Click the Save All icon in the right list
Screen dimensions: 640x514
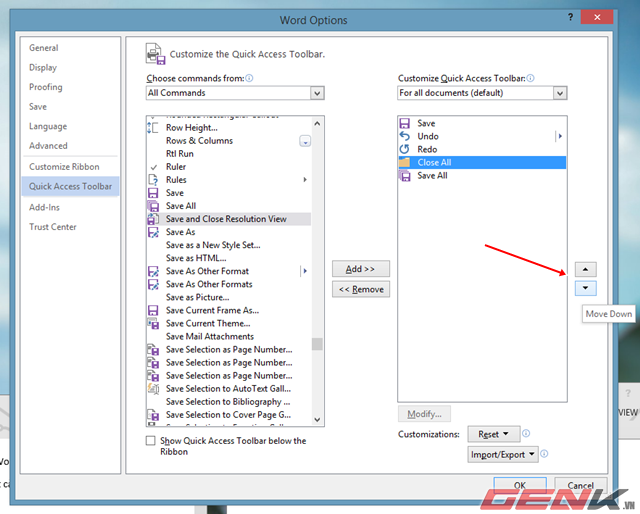point(405,175)
